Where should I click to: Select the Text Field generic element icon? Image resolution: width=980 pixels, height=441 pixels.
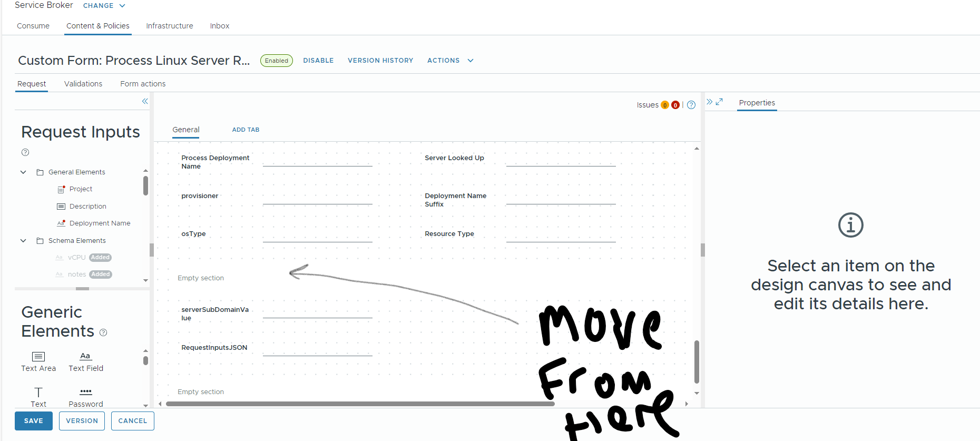pos(85,356)
